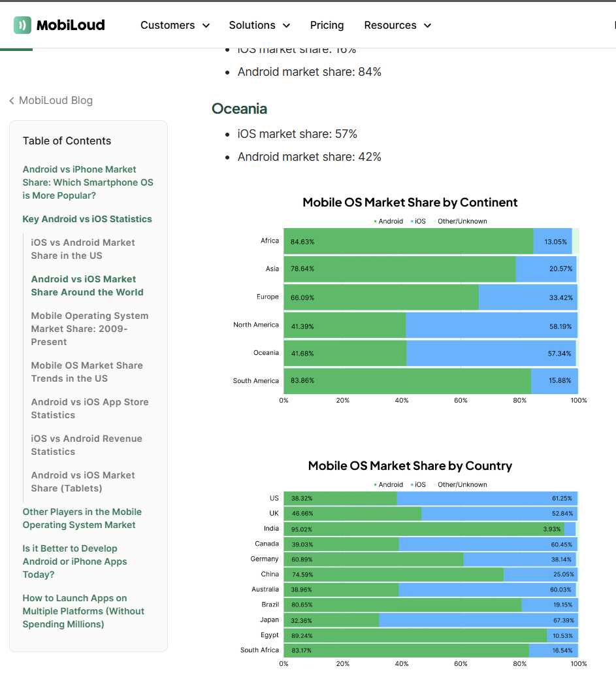Click the India Android bar 95.02%

(x=424, y=529)
